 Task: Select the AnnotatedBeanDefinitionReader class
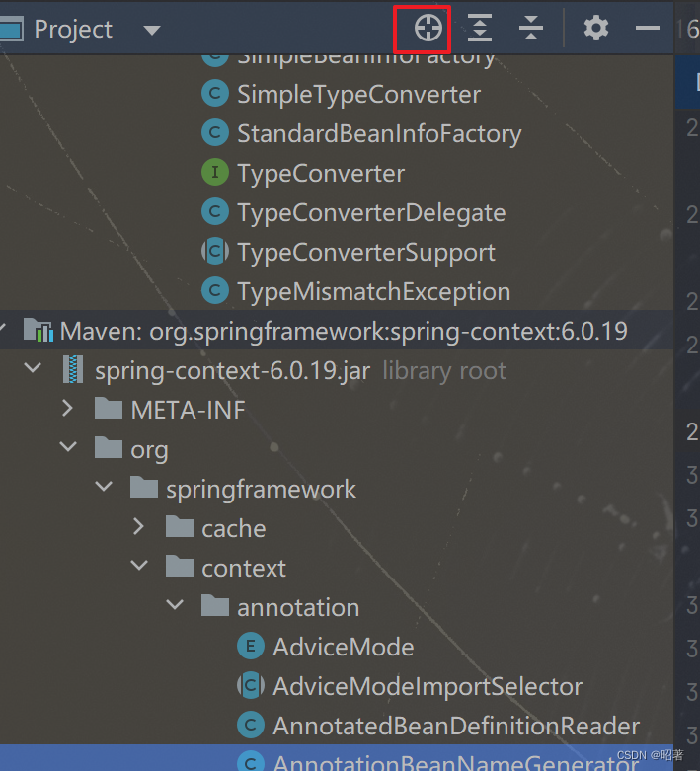click(456, 727)
